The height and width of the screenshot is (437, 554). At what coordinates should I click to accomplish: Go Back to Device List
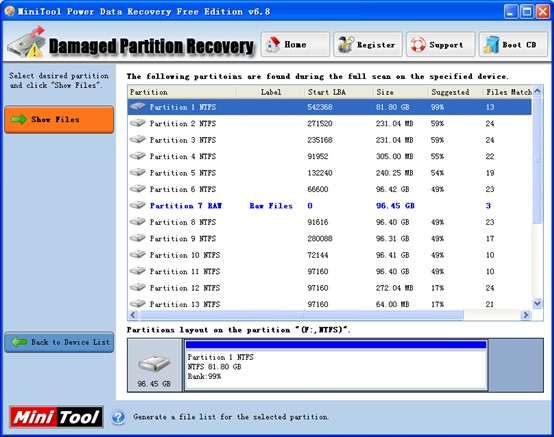pyautogui.click(x=59, y=342)
